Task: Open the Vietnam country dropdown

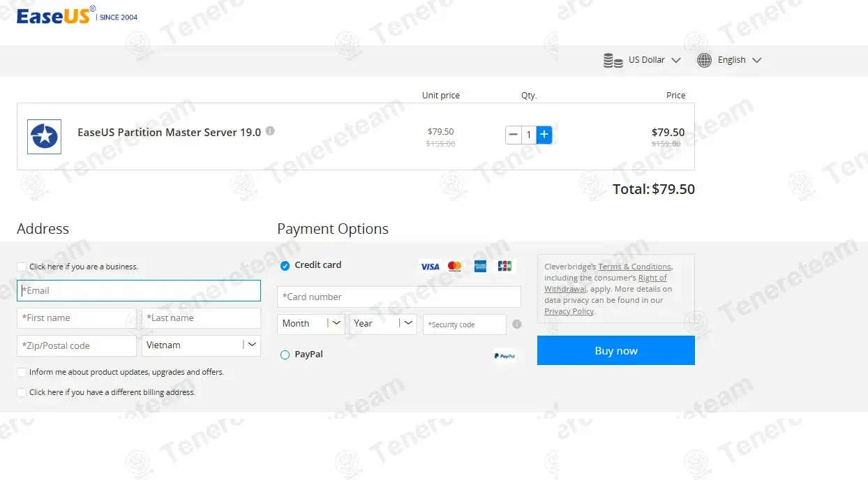Action: tap(201, 345)
